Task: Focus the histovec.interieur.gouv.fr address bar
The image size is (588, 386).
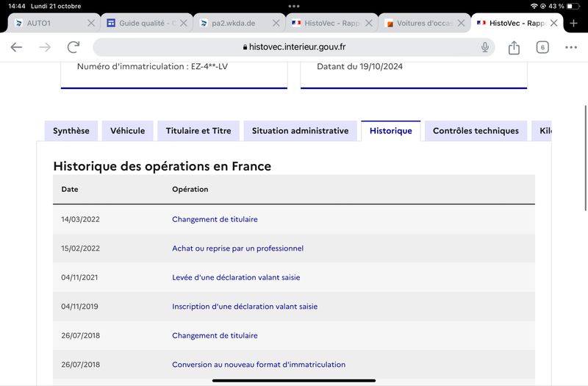Action: coord(293,47)
